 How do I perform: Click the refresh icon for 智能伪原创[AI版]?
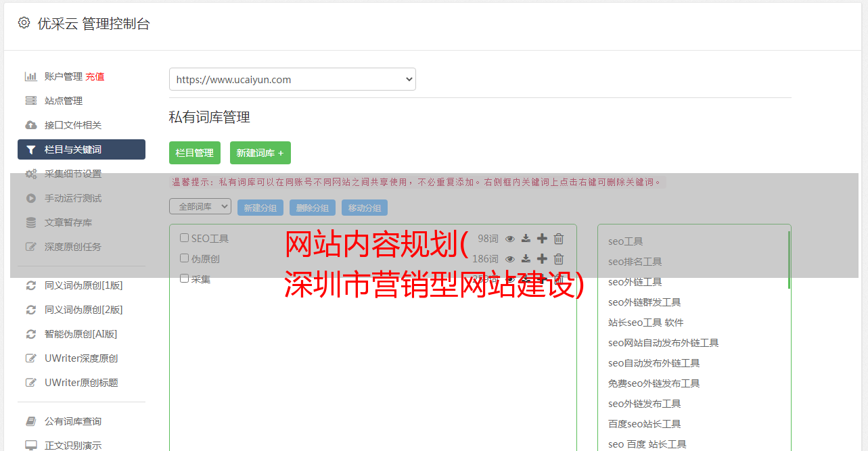pyautogui.click(x=31, y=334)
